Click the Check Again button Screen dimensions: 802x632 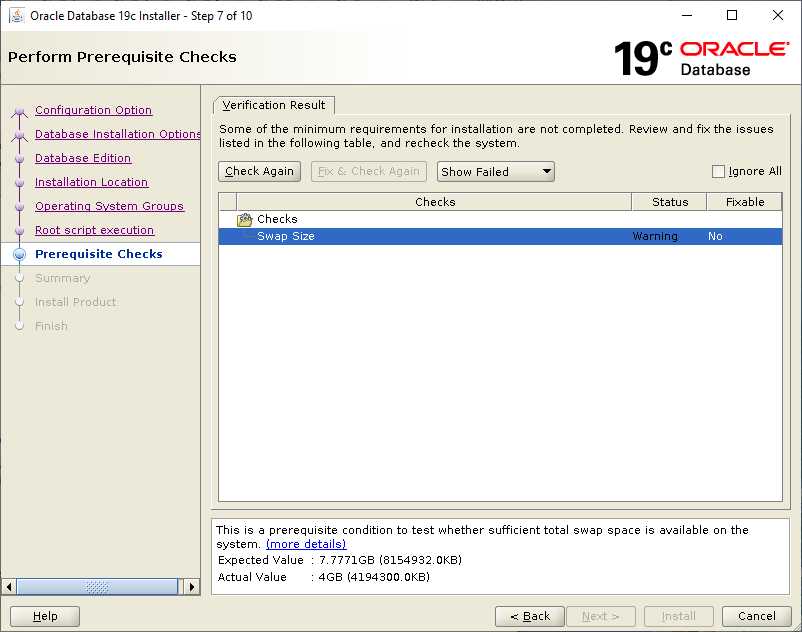click(x=259, y=171)
